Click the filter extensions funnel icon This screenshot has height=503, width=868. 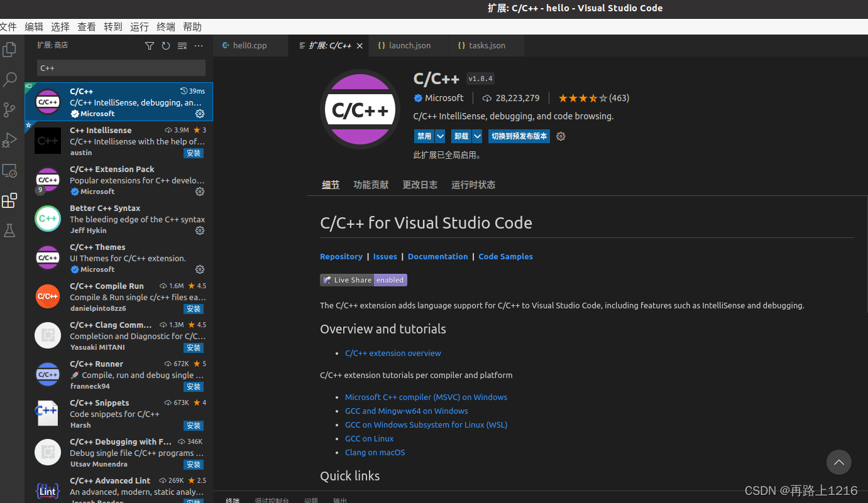tap(150, 46)
